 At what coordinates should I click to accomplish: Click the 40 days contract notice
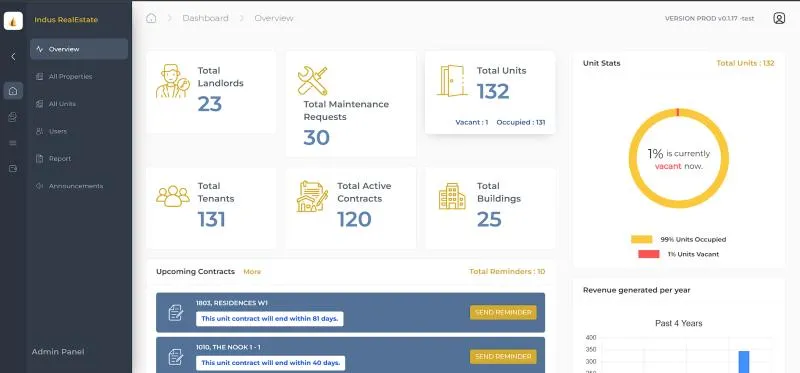(271, 363)
